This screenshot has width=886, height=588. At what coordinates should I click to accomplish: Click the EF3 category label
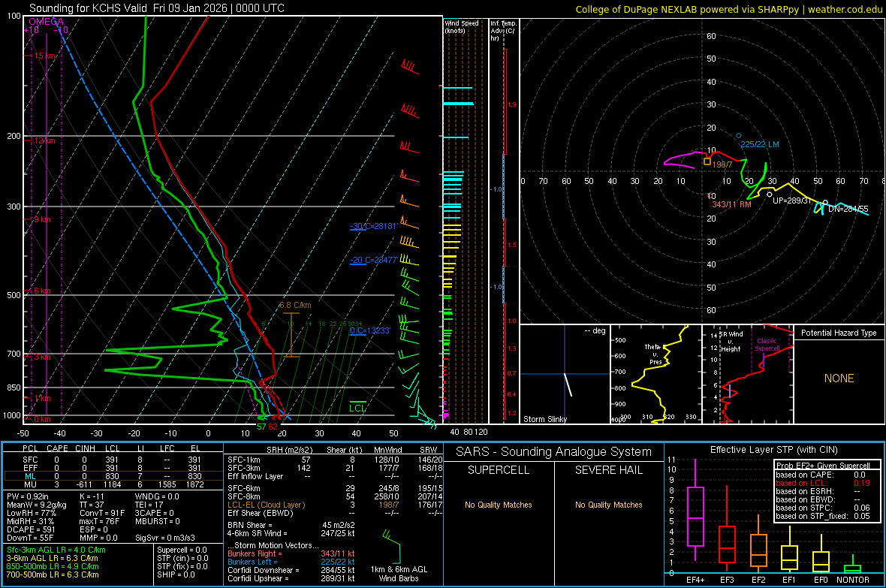coord(727,580)
